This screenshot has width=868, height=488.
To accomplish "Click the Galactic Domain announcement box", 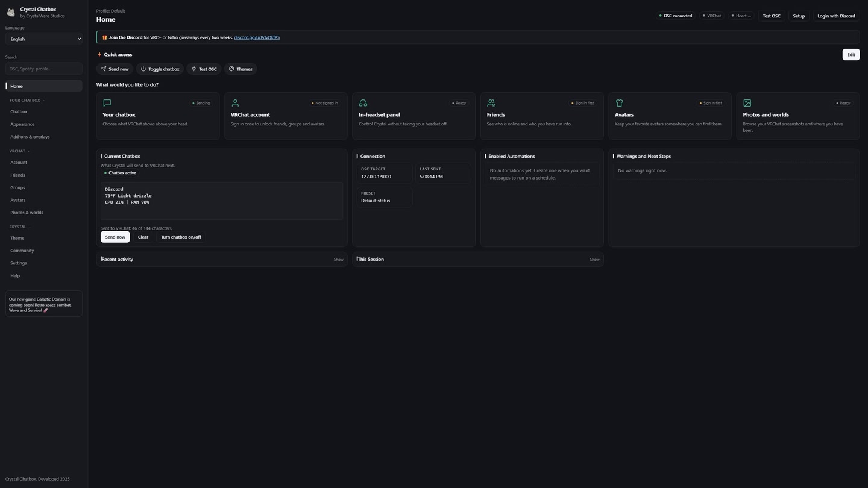I will point(44,305).
